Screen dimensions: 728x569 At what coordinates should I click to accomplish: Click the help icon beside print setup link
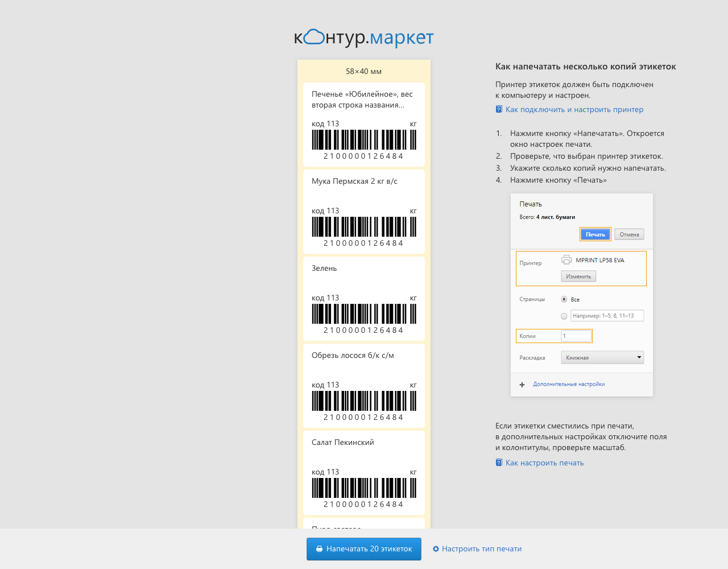pyautogui.click(x=499, y=463)
